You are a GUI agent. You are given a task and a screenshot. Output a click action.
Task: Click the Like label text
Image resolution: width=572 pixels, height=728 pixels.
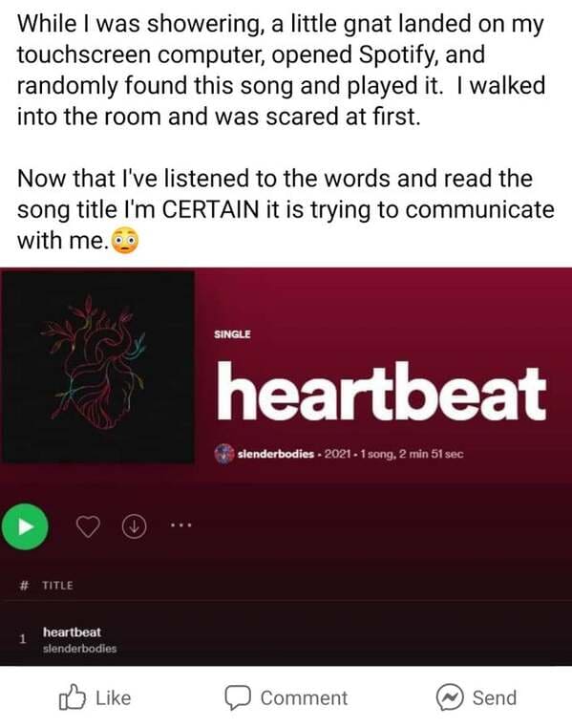[x=114, y=697]
